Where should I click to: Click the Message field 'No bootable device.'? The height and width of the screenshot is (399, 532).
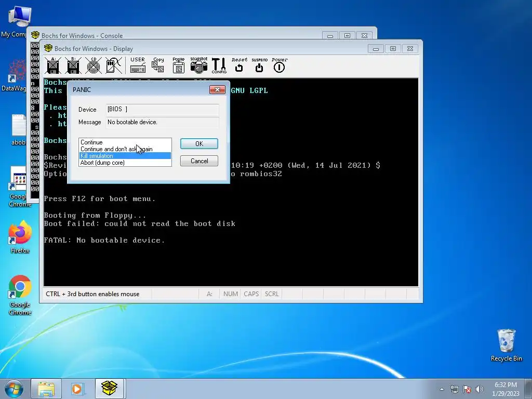tap(162, 122)
